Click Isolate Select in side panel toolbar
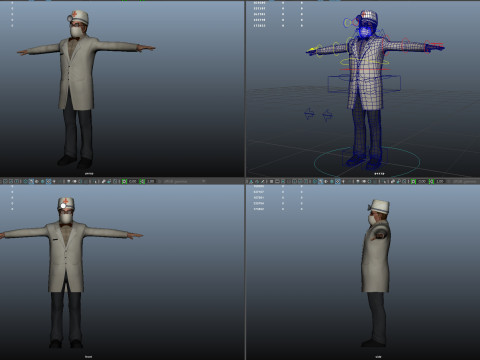Screen dimensions: 480x360 (x=385, y=181)
